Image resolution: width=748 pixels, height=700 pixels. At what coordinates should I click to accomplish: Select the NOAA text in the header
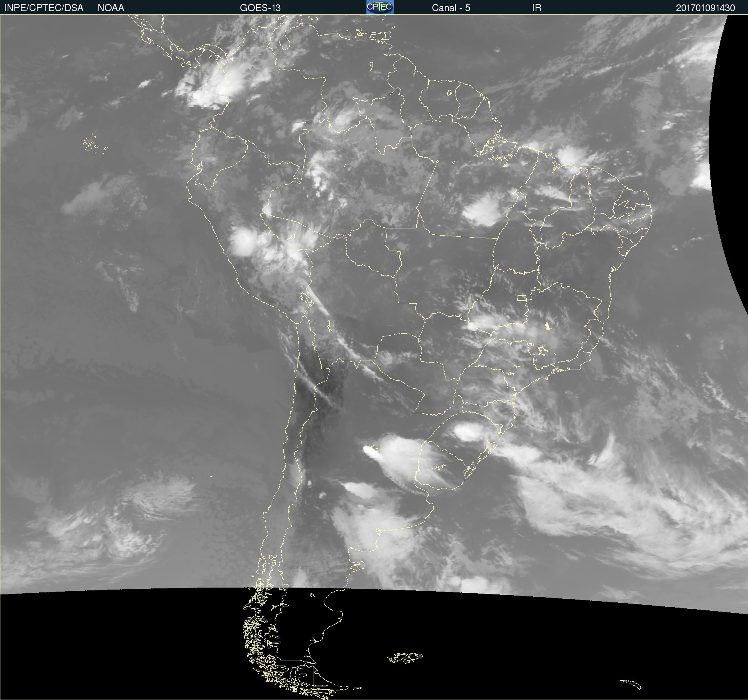point(111,8)
